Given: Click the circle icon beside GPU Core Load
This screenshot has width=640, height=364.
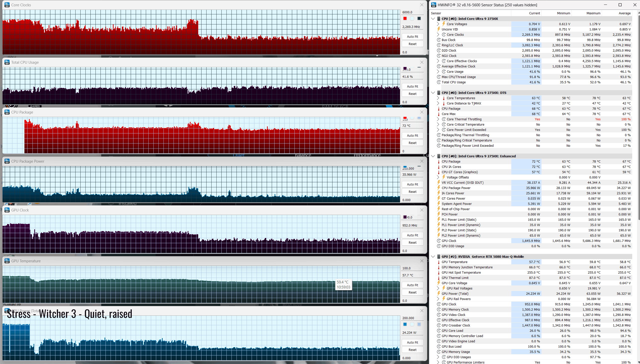Looking at the screenshot, I should point(439,331).
